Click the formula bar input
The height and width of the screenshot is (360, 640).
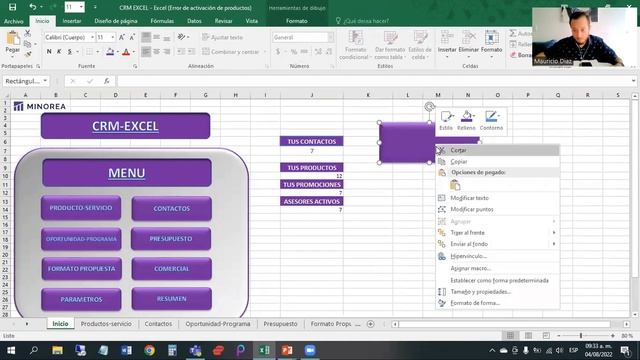tap(373, 81)
